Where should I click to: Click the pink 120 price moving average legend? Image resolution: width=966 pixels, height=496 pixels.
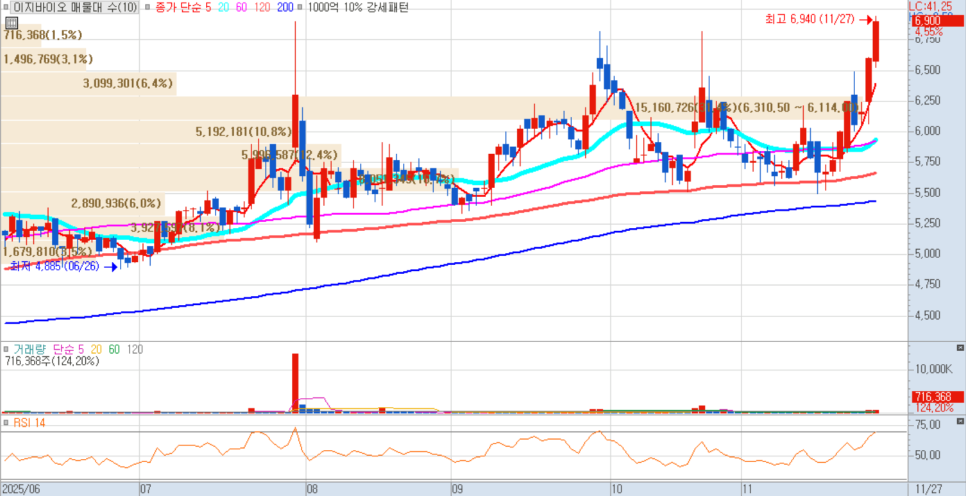(x=260, y=7)
